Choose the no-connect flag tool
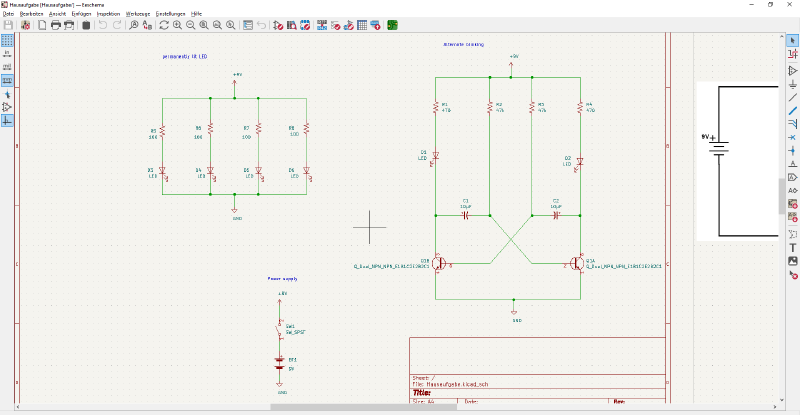Screen dimensions: 800x415 pos(792,137)
